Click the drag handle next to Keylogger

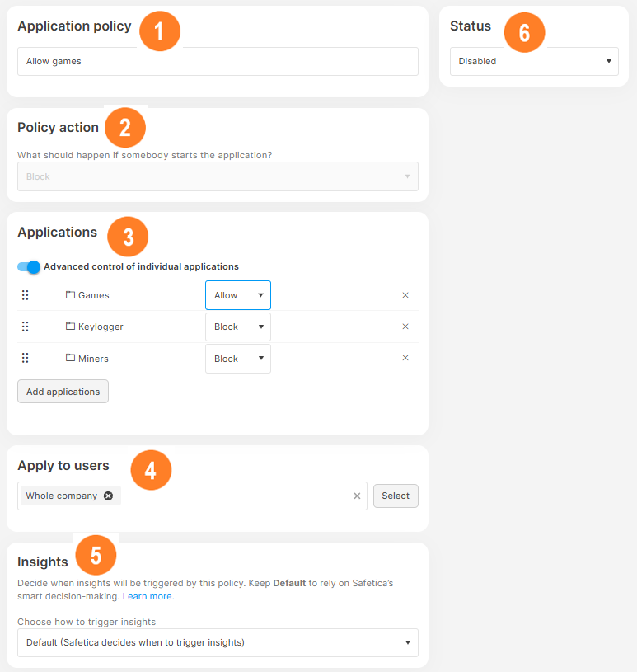(25, 326)
